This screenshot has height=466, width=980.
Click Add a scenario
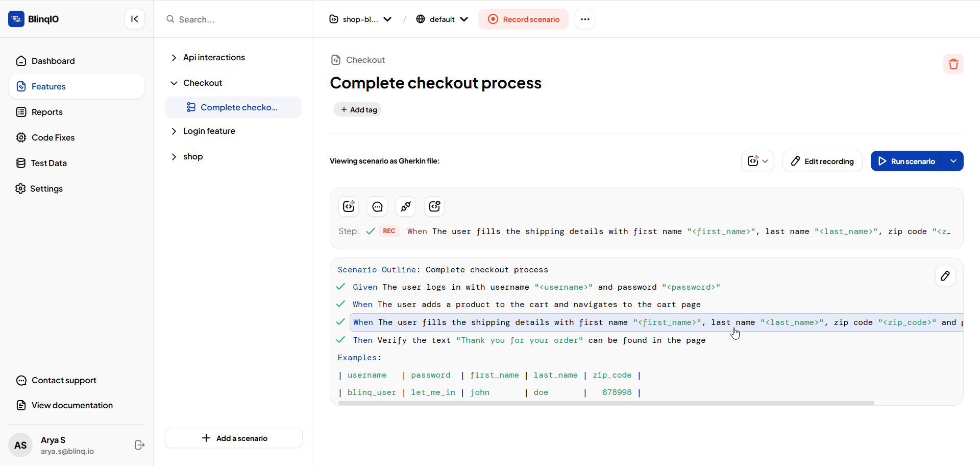pyautogui.click(x=234, y=438)
